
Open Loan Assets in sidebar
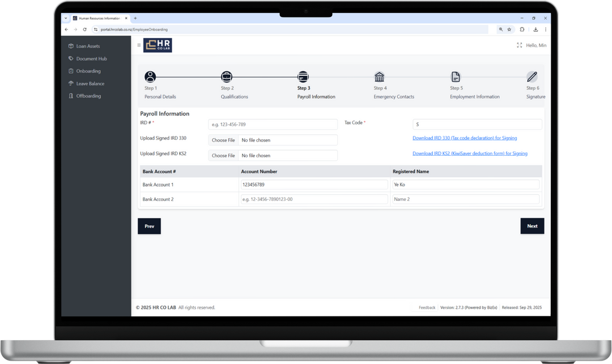88,46
